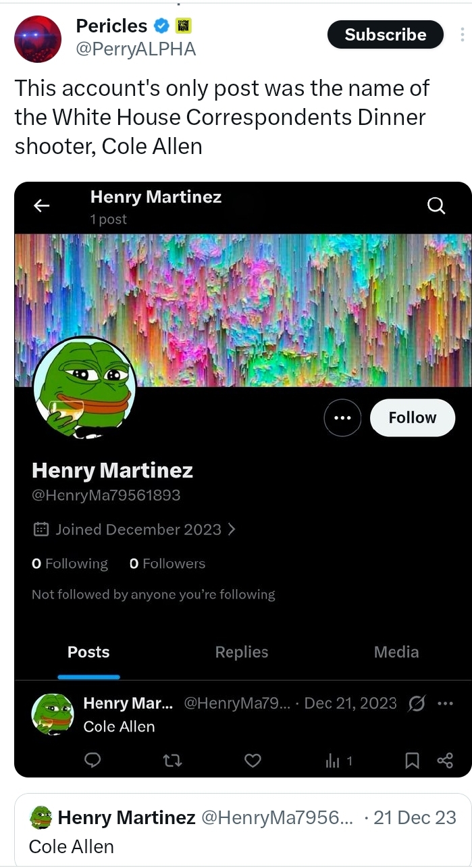Tap the back arrow beside Henry Martinez
Image resolution: width=472 pixels, height=868 pixels.
pos(42,206)
